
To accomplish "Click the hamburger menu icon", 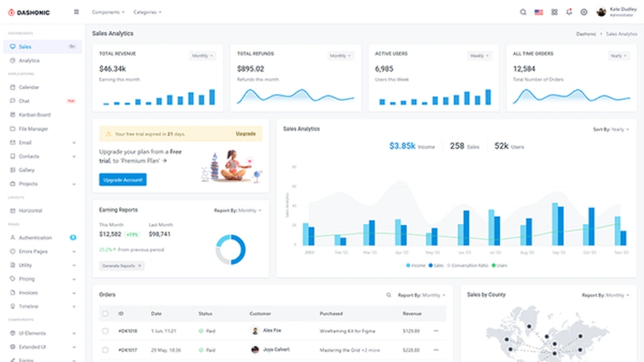I will 76,12.
